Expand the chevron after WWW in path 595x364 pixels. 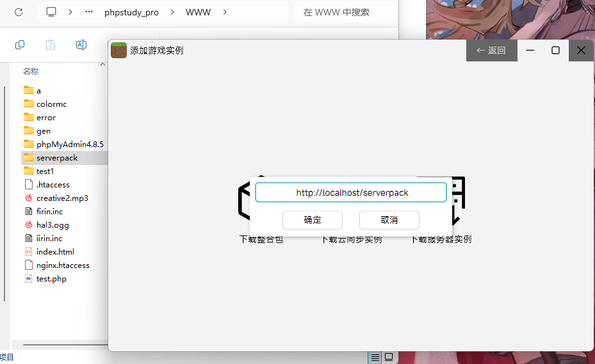225,12
